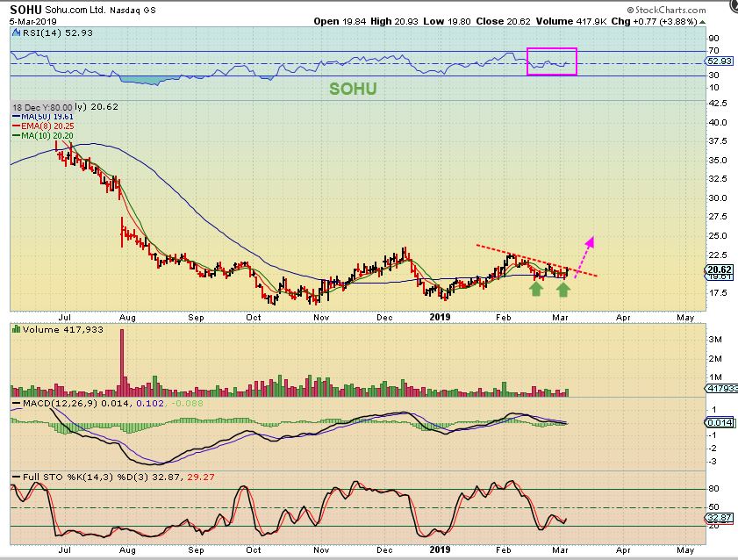Click the Low 19.80 value
This screenshot has width=738, height=560.
(x=448, y=22)
